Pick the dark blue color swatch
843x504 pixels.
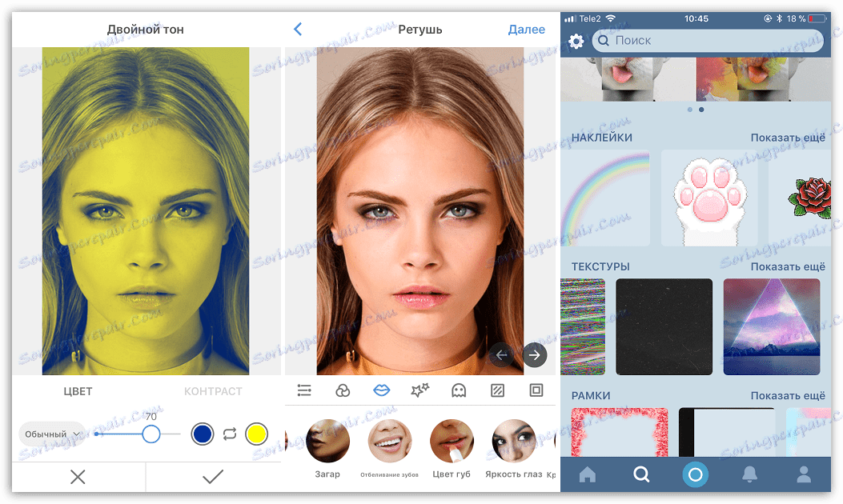(203, 434)
